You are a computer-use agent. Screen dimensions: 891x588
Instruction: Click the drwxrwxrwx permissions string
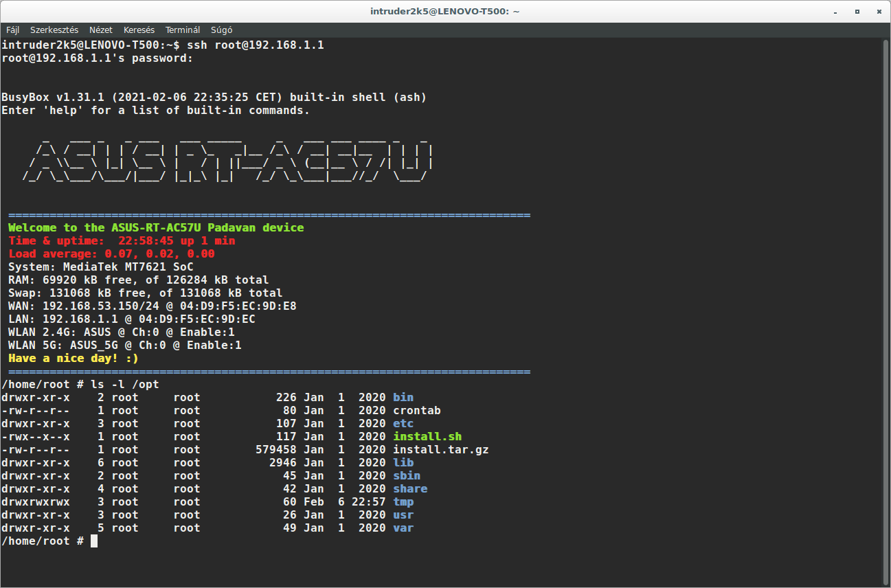pyautogui.click(x=36, y=501)
